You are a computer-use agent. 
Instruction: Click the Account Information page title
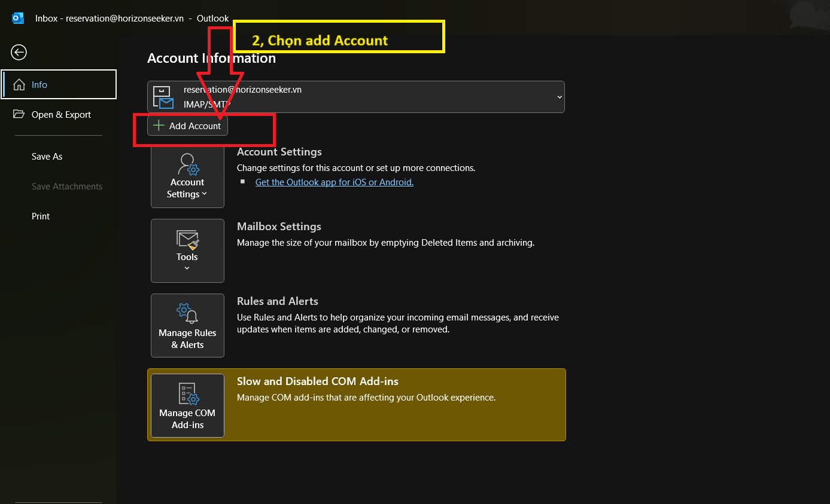pos(211,58)
